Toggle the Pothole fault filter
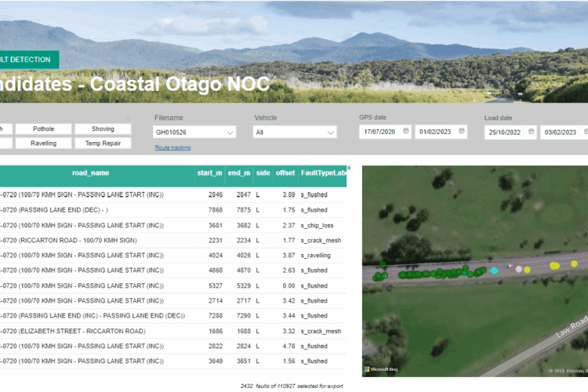This screenshot has width=588, height=392. (x=43, y=129)
